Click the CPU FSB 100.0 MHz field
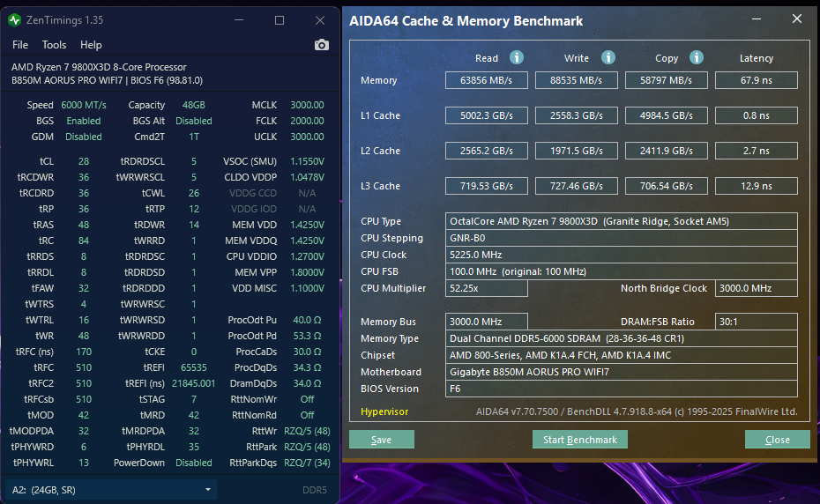Screen dimensions: 820x504 point(622,271)
